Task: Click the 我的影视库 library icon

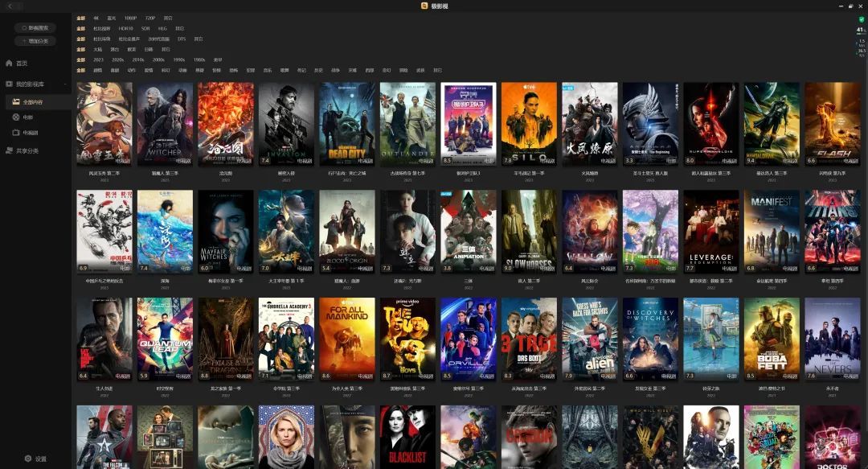Action: [x=9, y=84]
